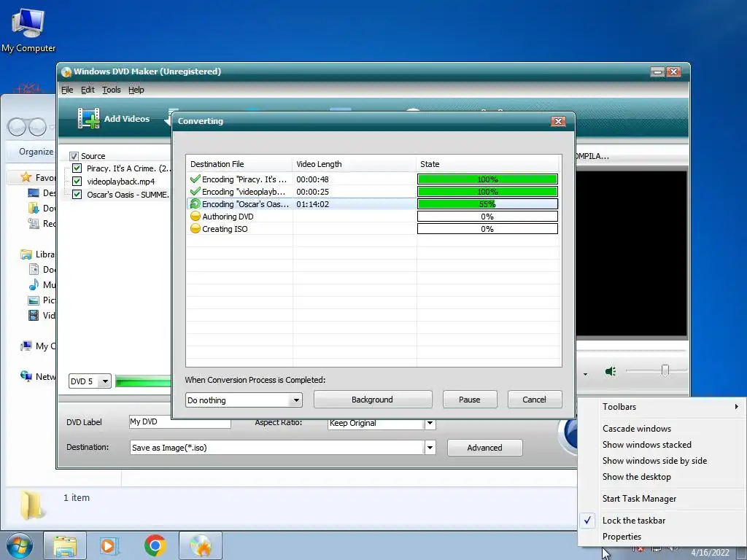Image resolution: width=747 pixels, height=560 pixels.
Task: Click the volume speaker icon in player
Action: [x=611, y=371]
